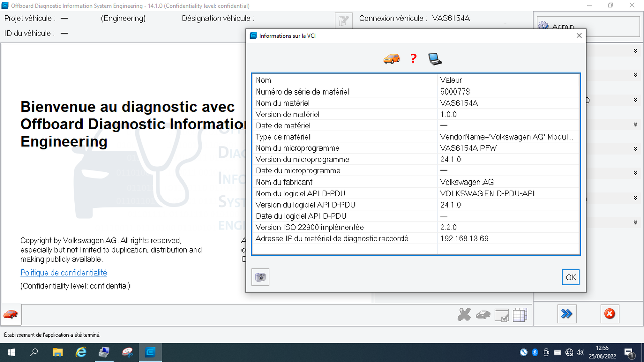Select the 'Version du microprogramme' row label

[x=302, y=159]
